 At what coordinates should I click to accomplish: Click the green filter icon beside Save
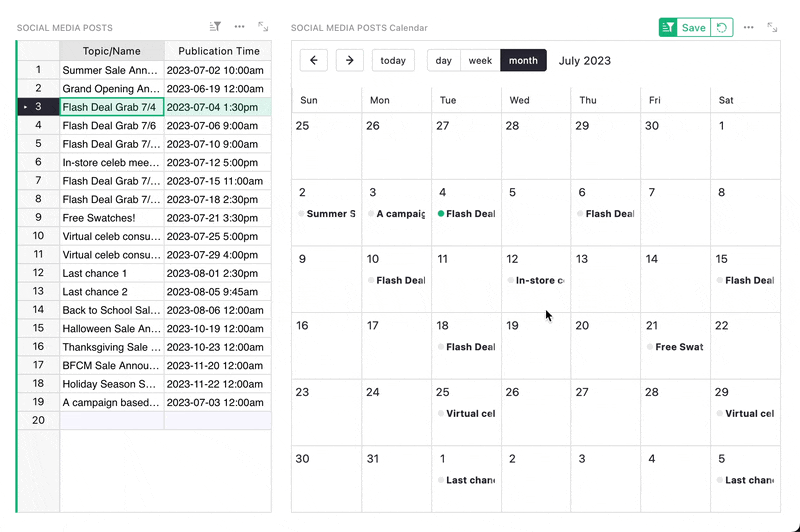point(668,28)
